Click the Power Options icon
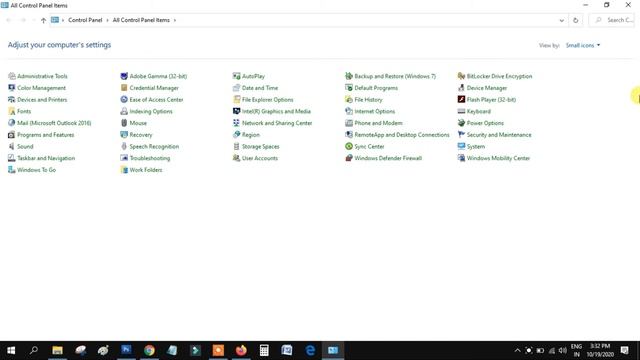 coord(461,123)
